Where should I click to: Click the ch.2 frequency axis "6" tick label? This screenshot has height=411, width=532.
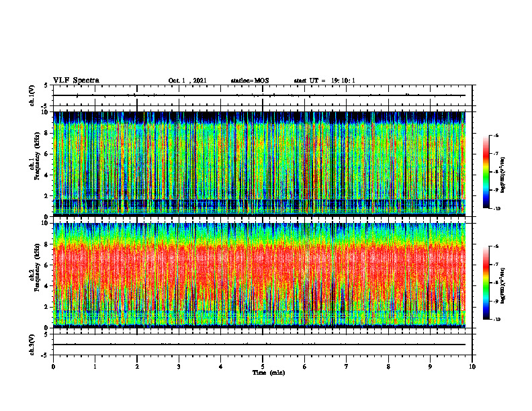(47, 265)
